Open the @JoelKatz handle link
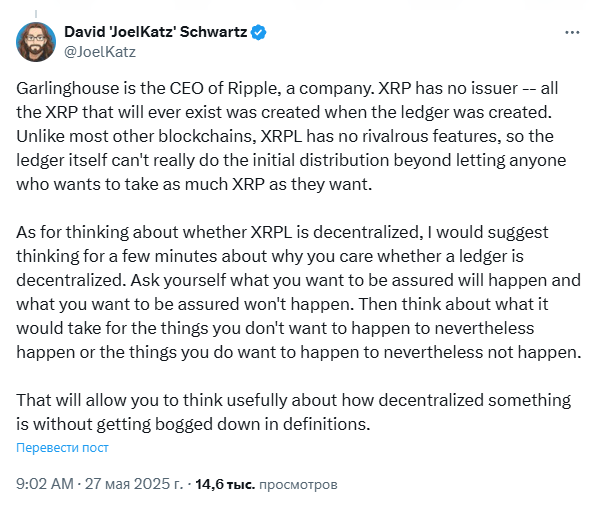This screenshot has width=592, height=507. tap(100, 52)
